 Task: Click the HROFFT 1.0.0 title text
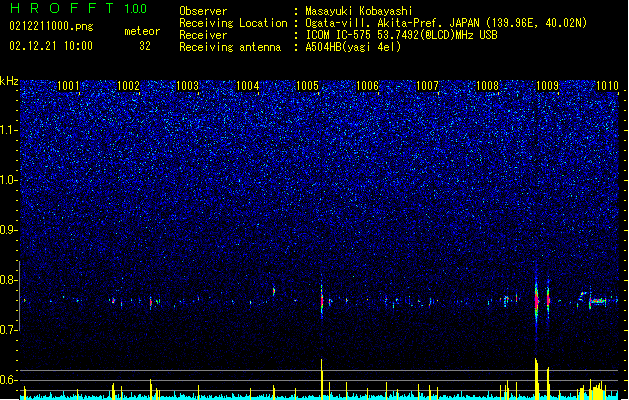[x=79, y=8]
